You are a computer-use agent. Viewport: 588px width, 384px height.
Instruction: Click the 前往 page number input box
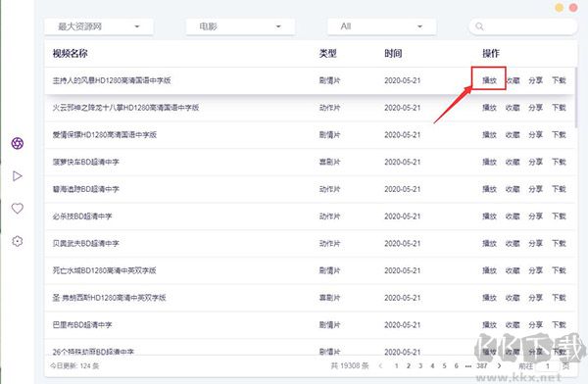coord(548,365)
